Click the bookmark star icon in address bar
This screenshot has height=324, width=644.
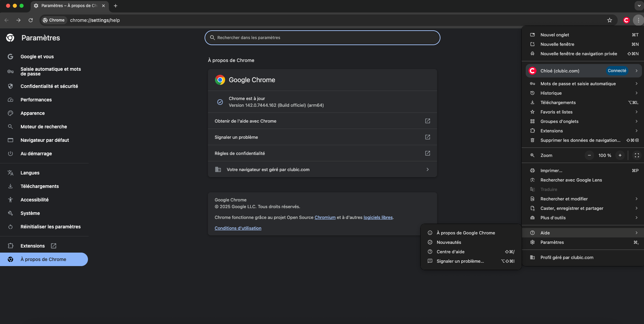609,20
